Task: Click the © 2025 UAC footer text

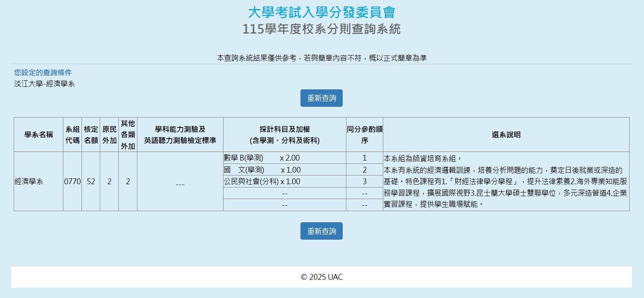Action: tap(322, 277)
